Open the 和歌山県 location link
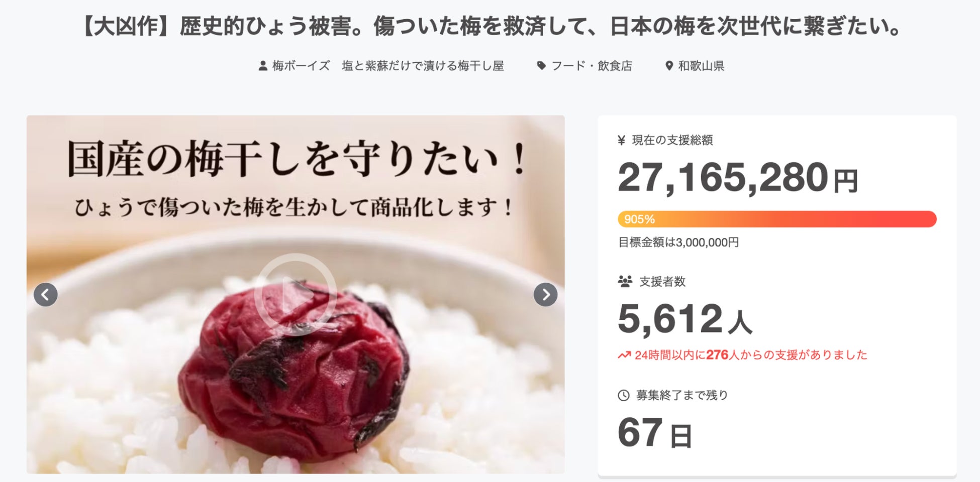This screenshot has width=980, height=482. [x=701, y=66]
